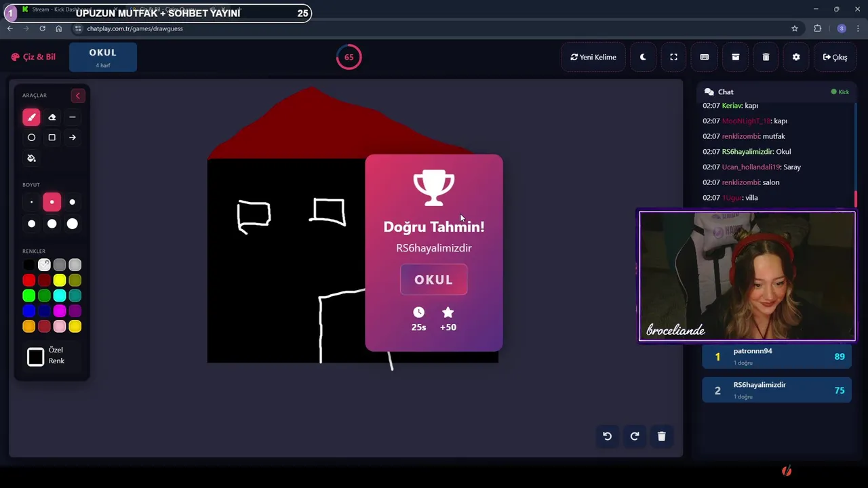868x488 pixels.
Task: Click chat message 'renklizombi: salon'
Action: click(741, 182)
